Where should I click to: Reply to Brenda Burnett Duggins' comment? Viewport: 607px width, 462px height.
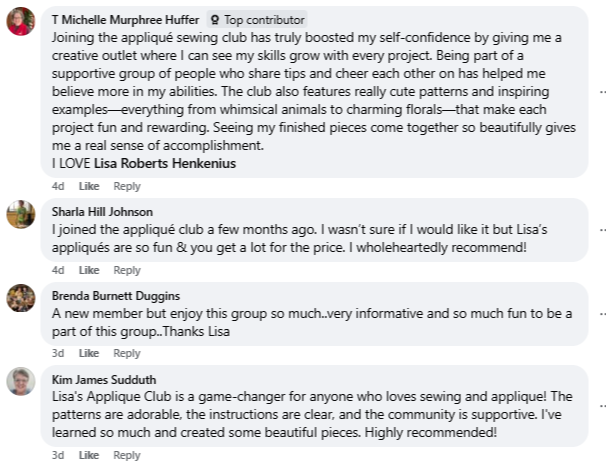(127, 353)
